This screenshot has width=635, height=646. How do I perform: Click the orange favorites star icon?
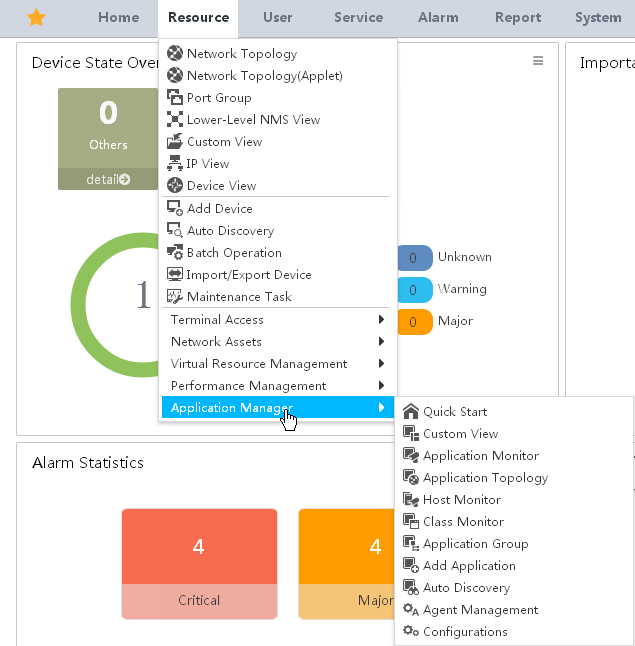(36, 18)
